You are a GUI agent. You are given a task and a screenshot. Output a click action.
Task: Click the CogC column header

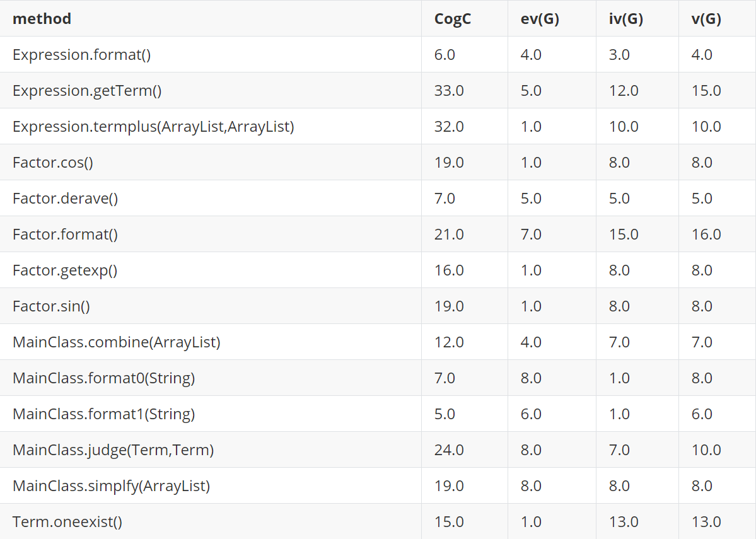point(452,19)
